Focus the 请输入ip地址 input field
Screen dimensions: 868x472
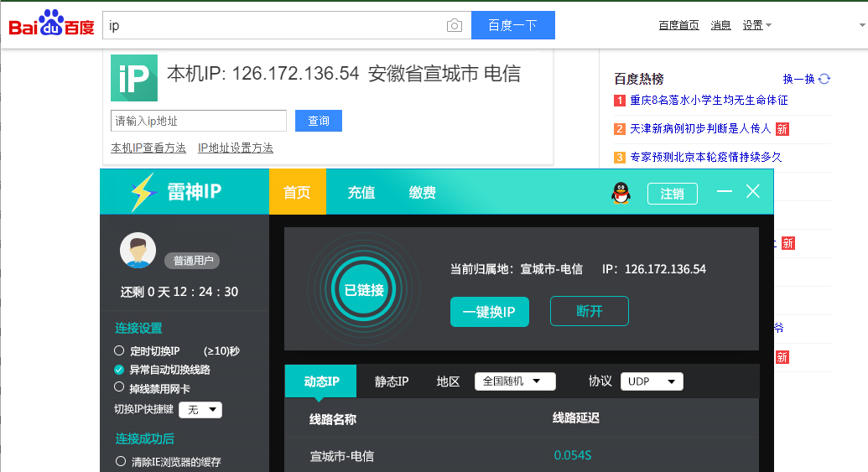pyautogui.click(x=199, y=121)
